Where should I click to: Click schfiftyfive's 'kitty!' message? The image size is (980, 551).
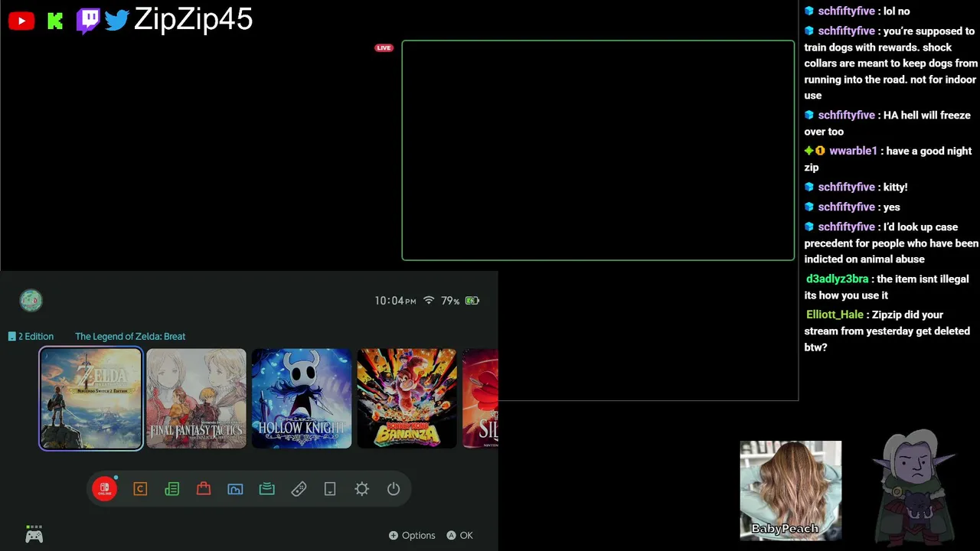coord(895,187)
